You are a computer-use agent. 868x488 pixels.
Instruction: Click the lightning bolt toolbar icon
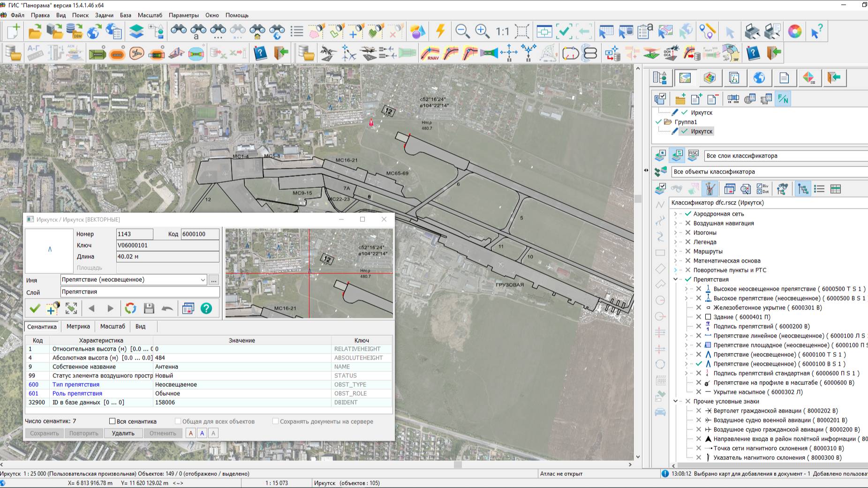440,31
